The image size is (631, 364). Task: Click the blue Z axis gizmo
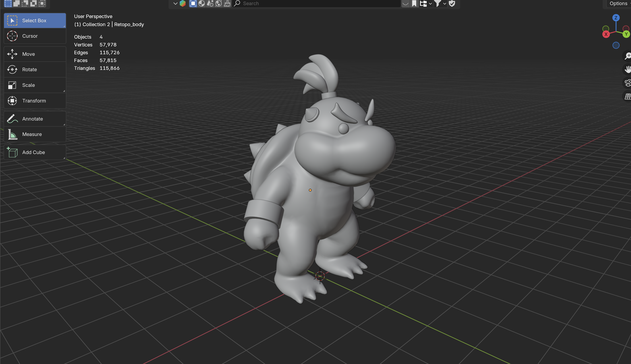[x=616, y=18]
